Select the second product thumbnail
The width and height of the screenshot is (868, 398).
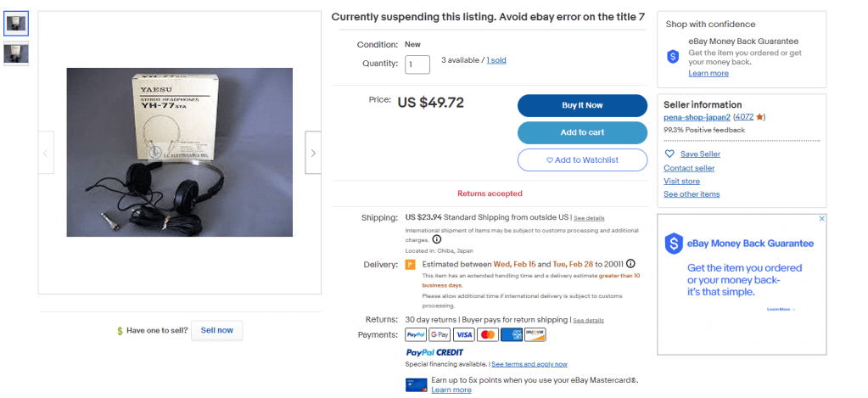(16, 53)
